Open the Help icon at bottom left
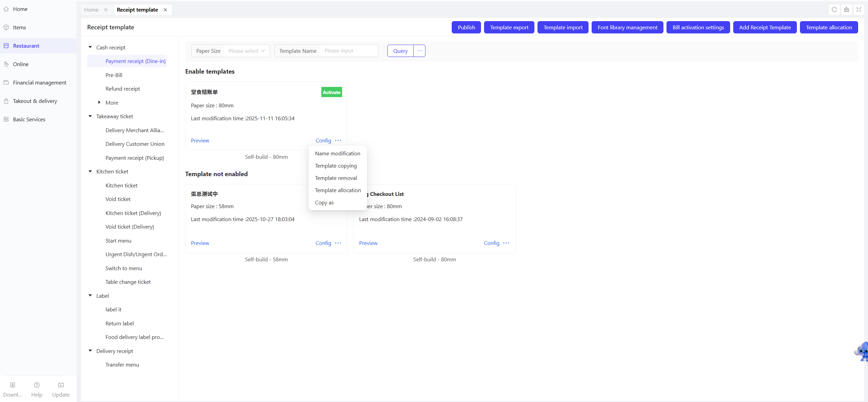 [x=37, y=385]
